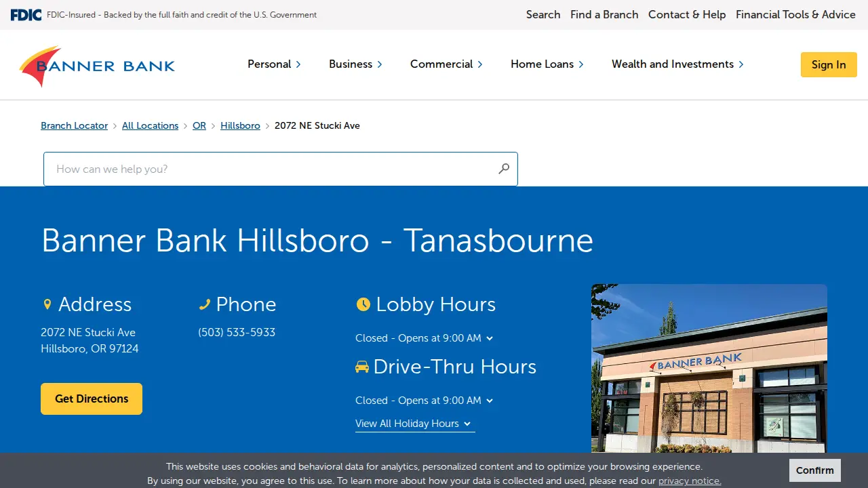
Task: Click the FDIC logo in top bar
Action: pos(26,15)
